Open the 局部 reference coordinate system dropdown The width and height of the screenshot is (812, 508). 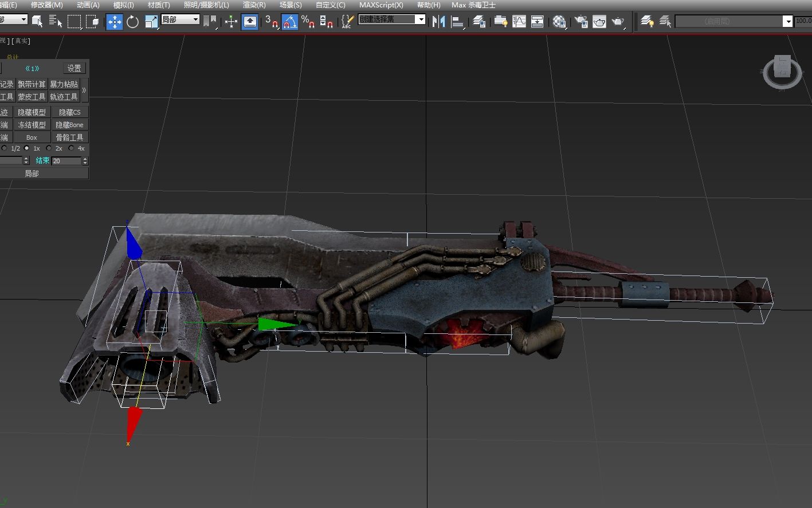point(180,19)
